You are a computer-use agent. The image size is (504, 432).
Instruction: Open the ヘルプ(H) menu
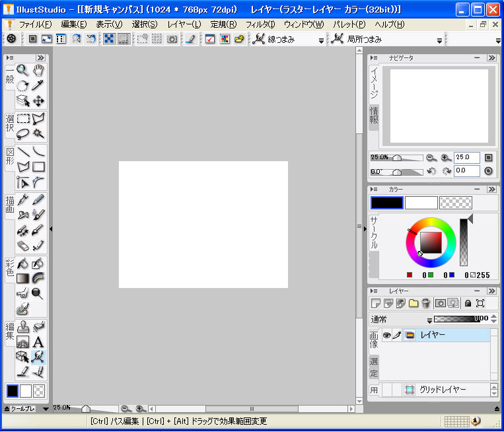tap(390, 24)
